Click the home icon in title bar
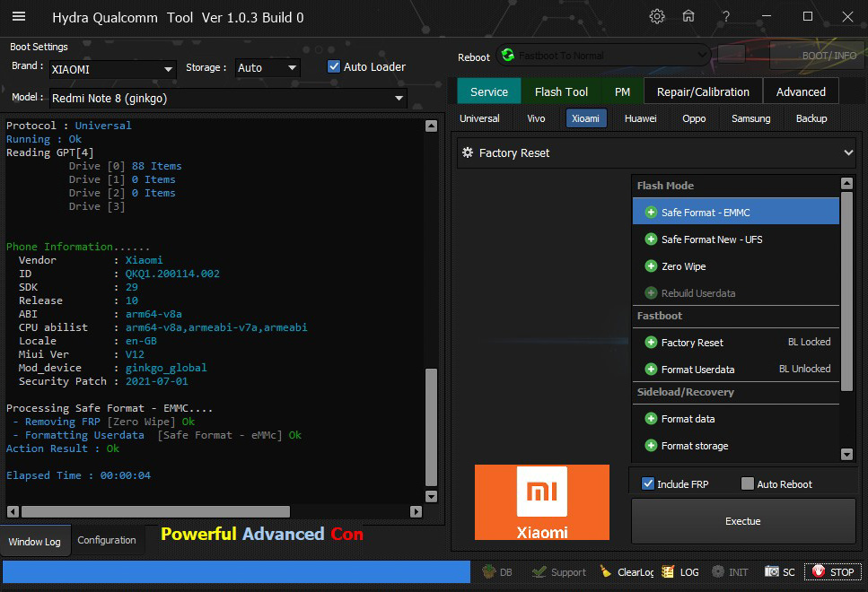The image size is (868, 592). click(688, 17)
